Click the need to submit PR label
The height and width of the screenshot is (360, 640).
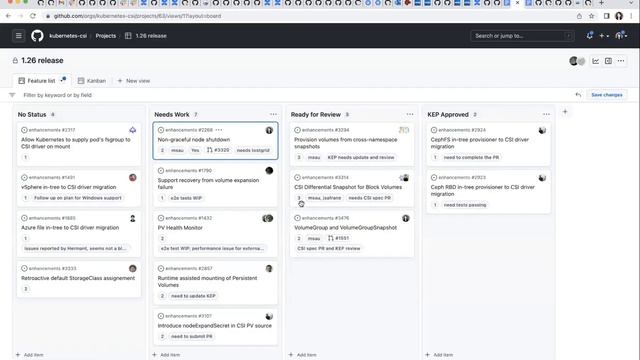pyautogui.click(x=192, y=336)
